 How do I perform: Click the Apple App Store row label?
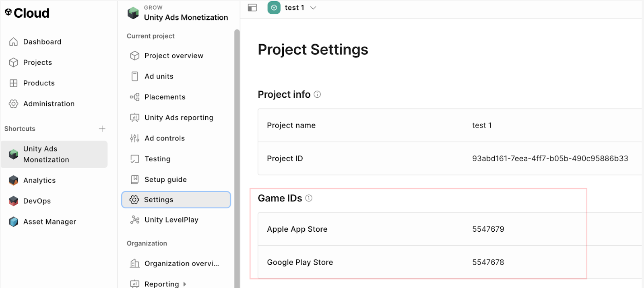(x=297, y=229)
